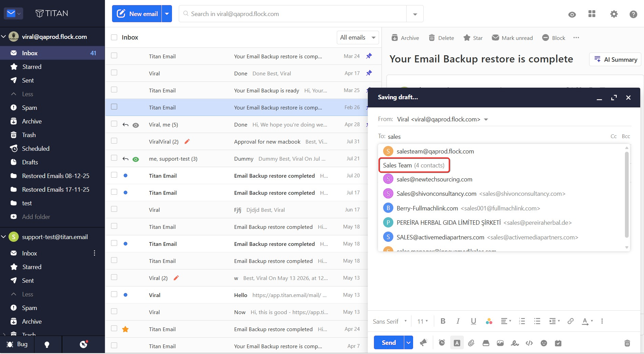Select the checkbox for the Fjfj email

click(x=114, y=209)
